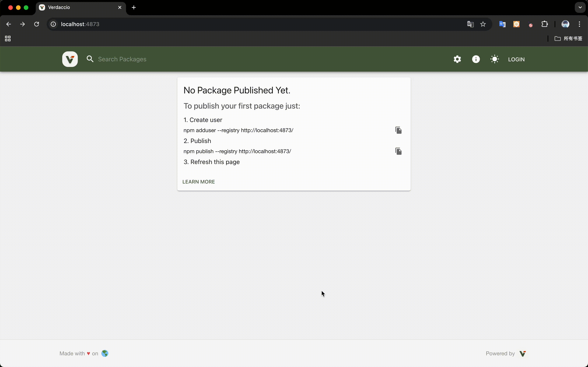Viewport: 588px width, 367px height.
Task: Toggle dark mode with sun icon
Action: point(494,59)
